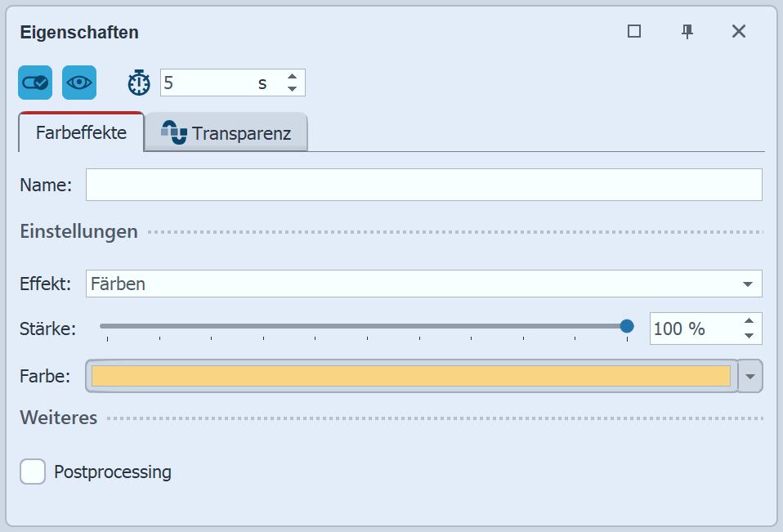Decrease duration seconds with down arrow
783x532 pixels.
(292, 88)
